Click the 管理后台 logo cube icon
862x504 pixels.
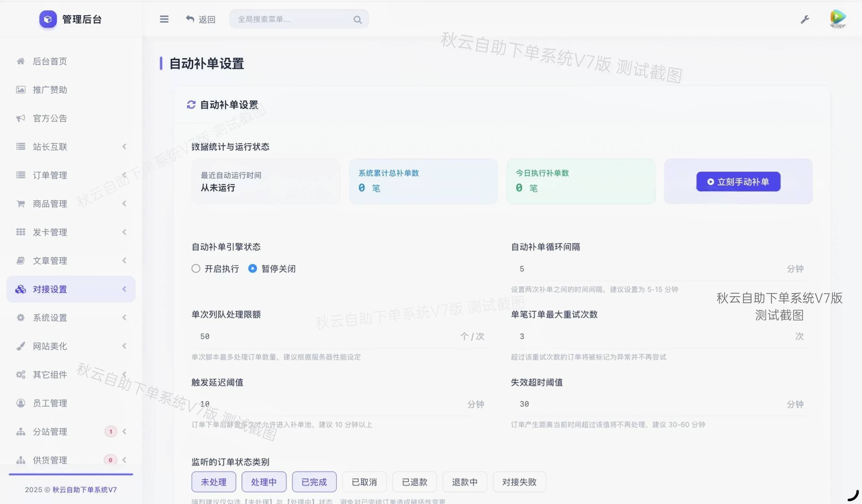coord(48,19)
